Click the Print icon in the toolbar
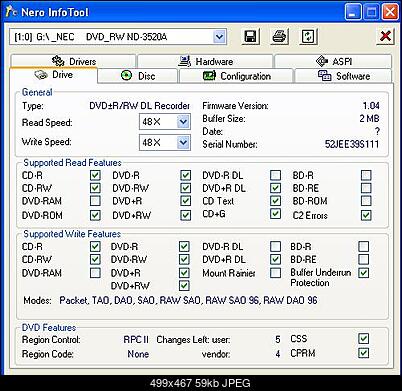Viewport: 402px width, 391px height. coord(279,36)
